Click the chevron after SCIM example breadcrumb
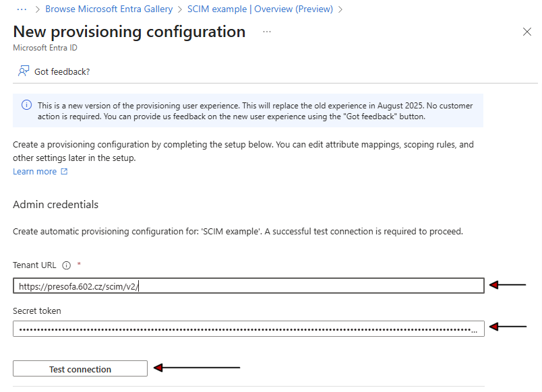 coord(340,9)
